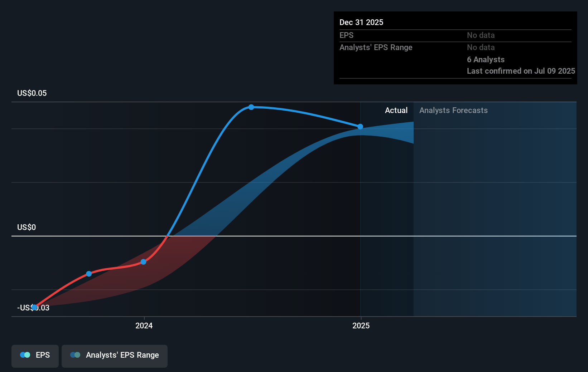Click the EPS data point at 2025

point(360,127)
